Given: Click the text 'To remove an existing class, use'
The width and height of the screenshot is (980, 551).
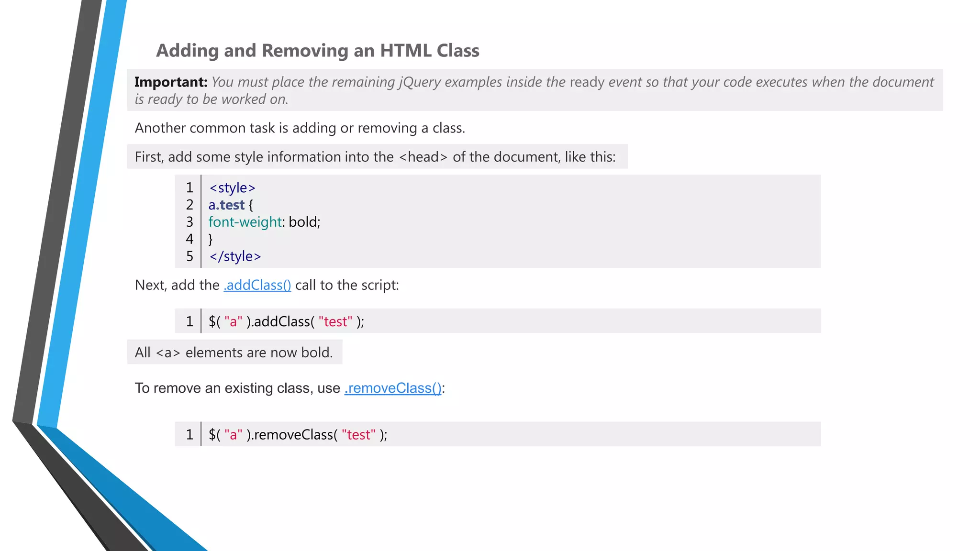Looking at the screenshot, I should coord(237,388).
